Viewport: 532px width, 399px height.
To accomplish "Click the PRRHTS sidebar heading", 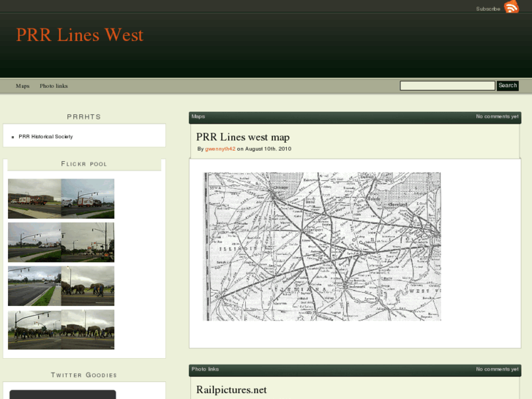I will point(84,117).
